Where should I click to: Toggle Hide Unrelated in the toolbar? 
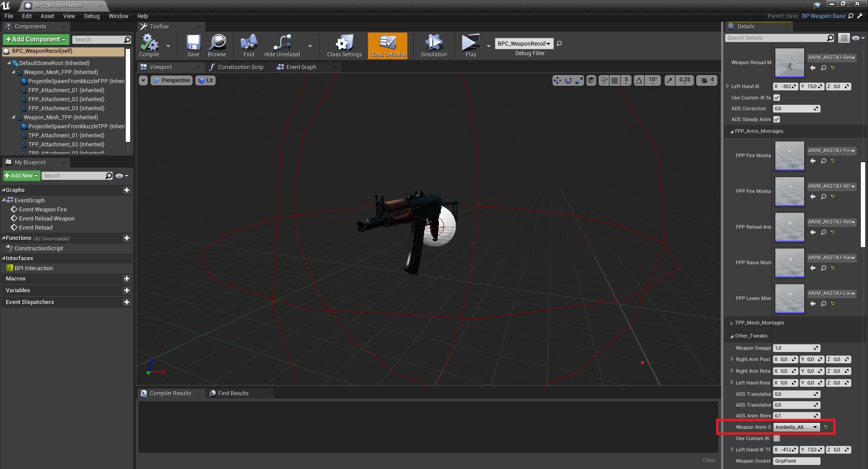pos(282,45)
